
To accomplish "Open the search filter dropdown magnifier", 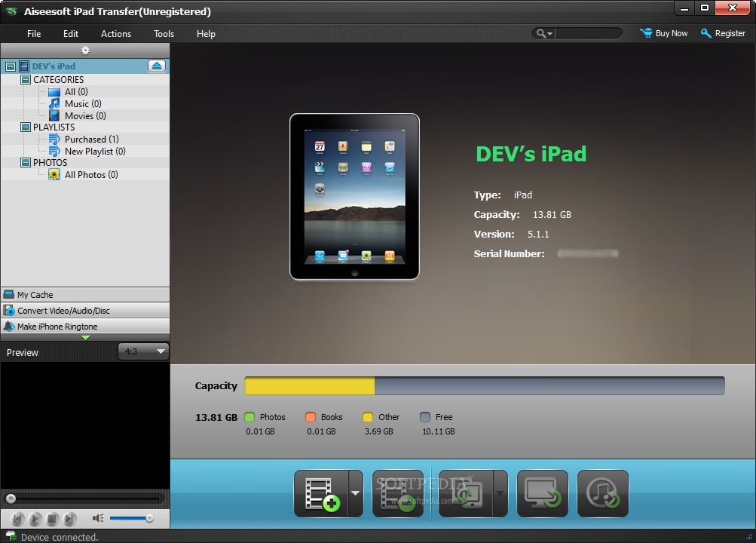I will click(x=544, y=33).
